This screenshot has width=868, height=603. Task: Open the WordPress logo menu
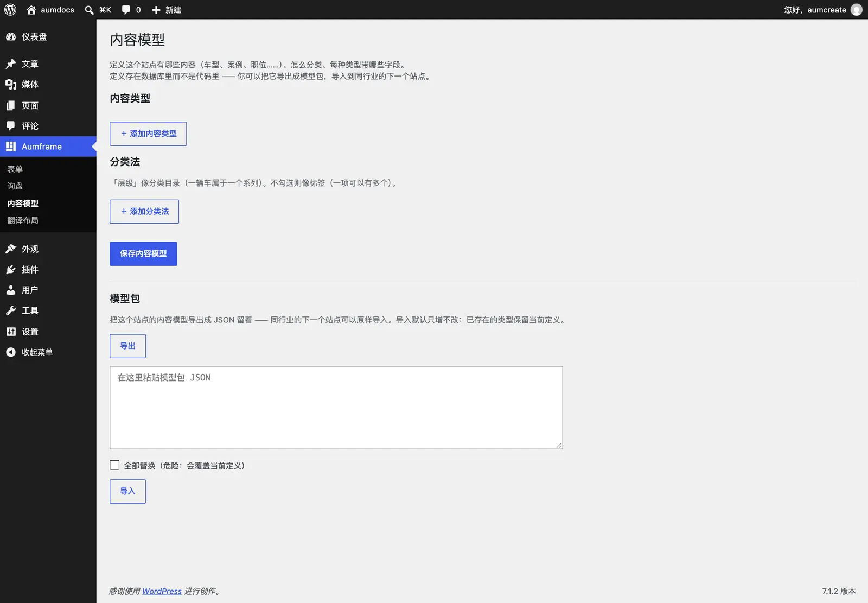click(x=10, y=10)
